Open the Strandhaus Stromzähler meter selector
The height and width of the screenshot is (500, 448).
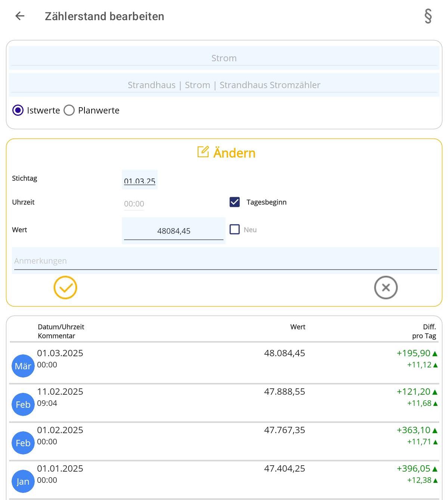(x=224, y=85)
